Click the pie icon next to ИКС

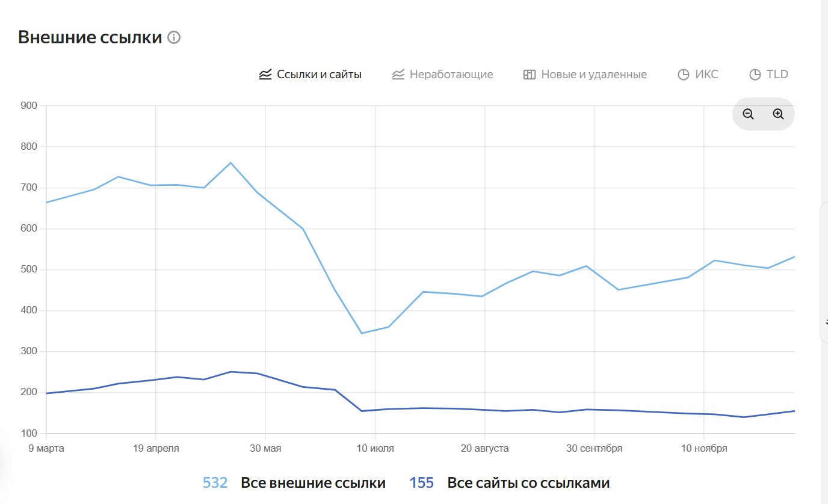[x=683, y=75]
